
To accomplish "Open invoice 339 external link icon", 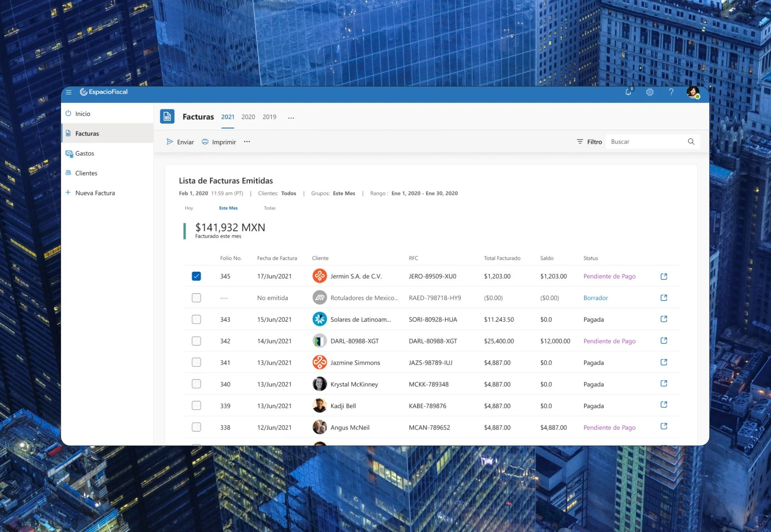I will pos(664,405).
